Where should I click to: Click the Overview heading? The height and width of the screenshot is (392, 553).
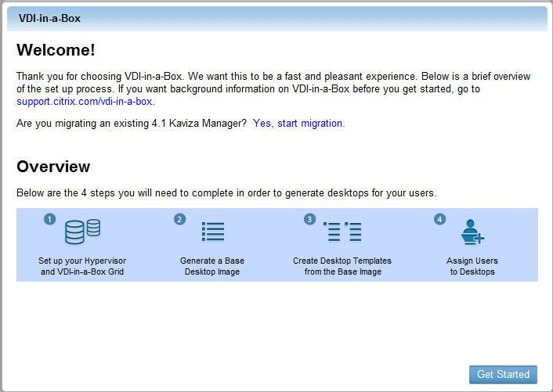pyautogui.click(x=53, y=167)
